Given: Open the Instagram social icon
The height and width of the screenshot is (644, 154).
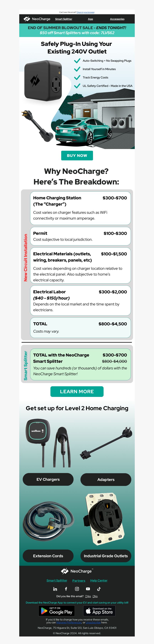Looking at the screenshot, I should pyautogui.click(x=77, y=589).
